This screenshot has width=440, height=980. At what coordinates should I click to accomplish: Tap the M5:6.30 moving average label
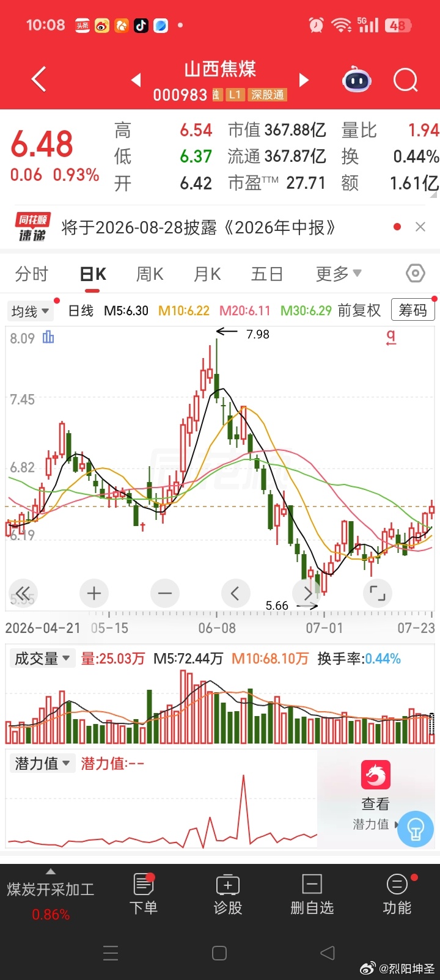coord(126,310)
